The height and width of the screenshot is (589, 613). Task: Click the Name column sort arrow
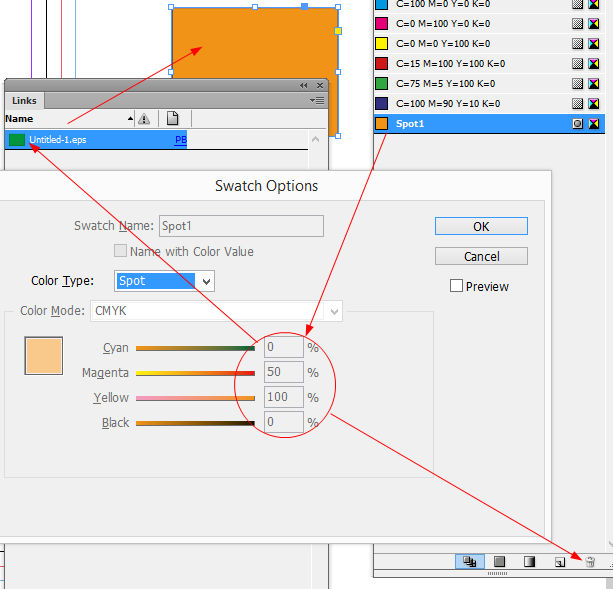point(130,118)
